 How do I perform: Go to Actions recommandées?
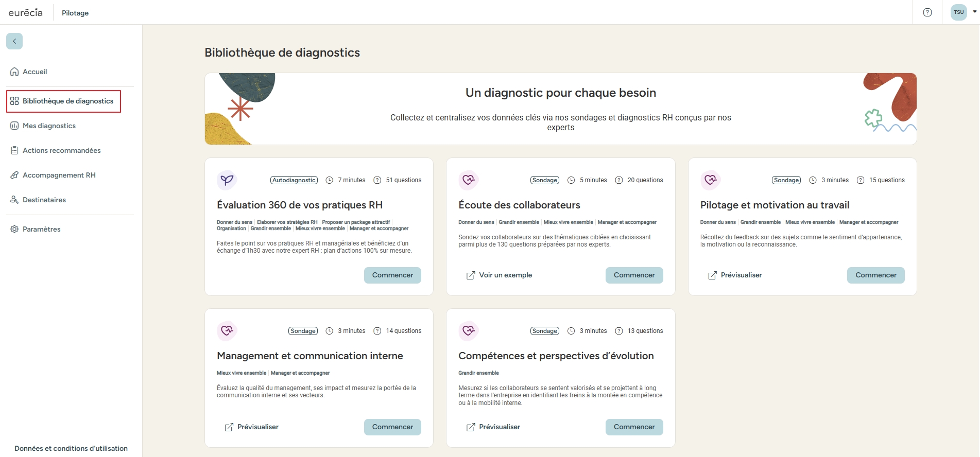(61, 150)
